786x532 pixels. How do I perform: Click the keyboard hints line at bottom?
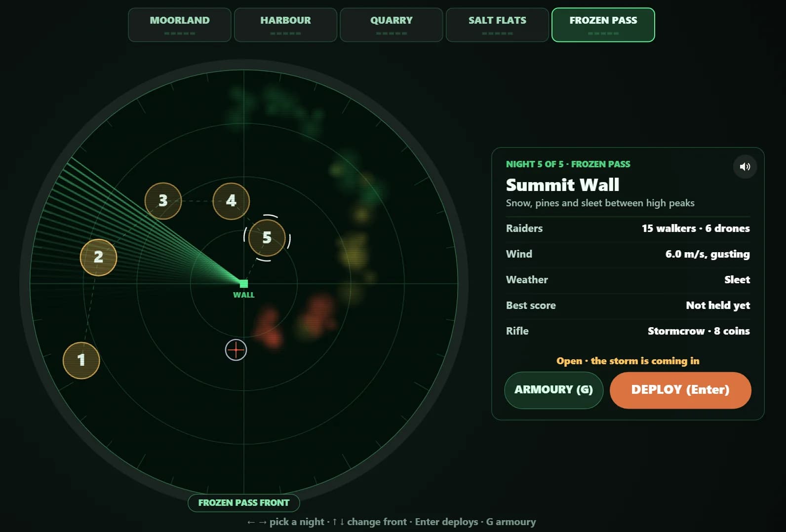tap(392, 522)
